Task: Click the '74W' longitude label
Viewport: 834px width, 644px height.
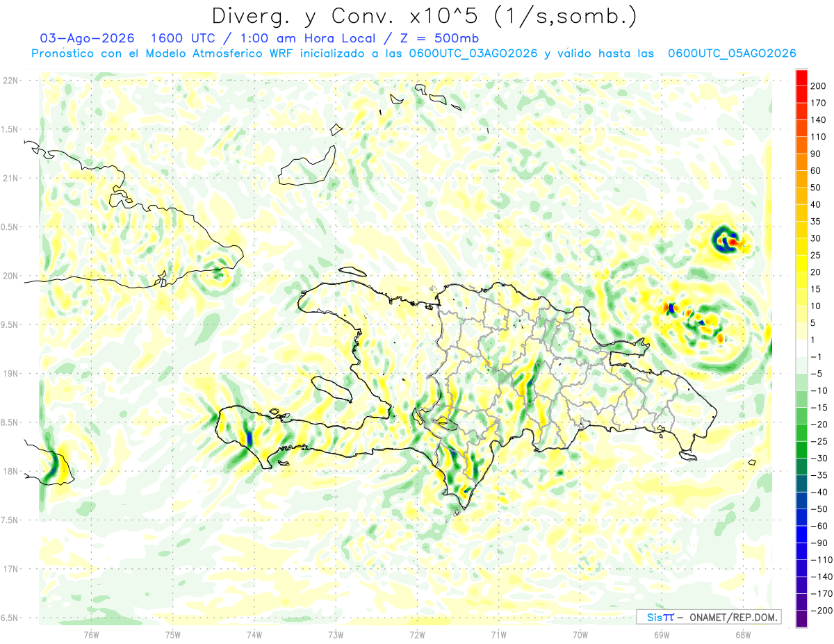Action: point(254,635)
